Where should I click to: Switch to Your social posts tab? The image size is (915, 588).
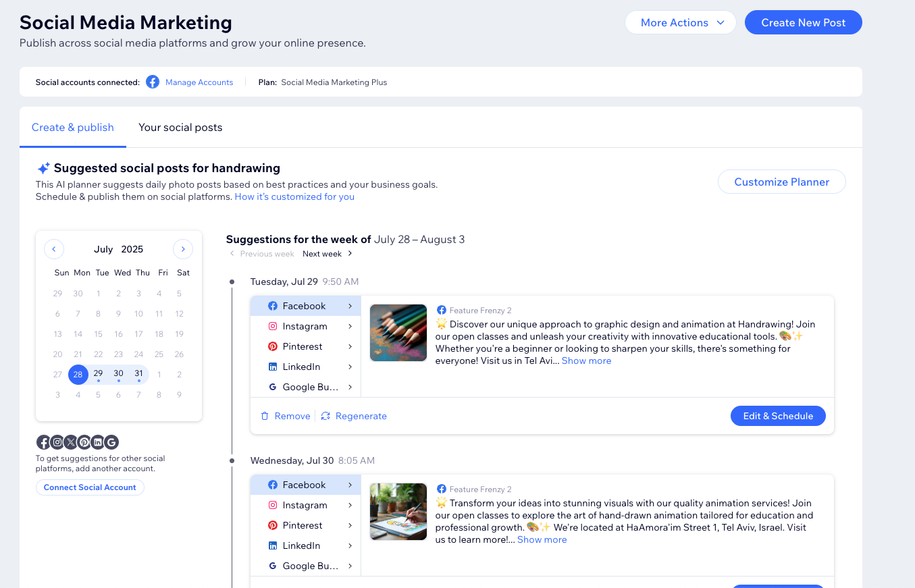(180, 127)
